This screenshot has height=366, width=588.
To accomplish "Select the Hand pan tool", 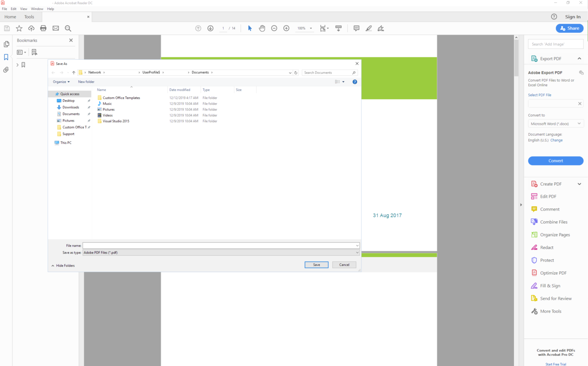I will click(262, 28).
